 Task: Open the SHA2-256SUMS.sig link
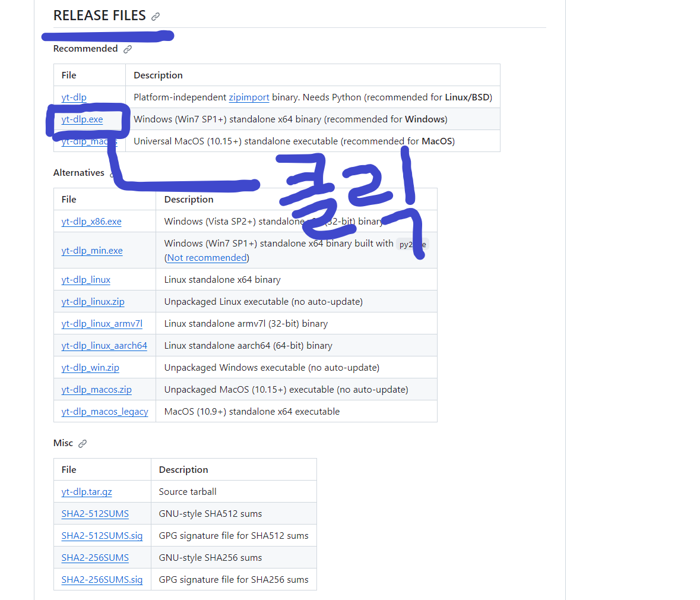tap(102, 579)
